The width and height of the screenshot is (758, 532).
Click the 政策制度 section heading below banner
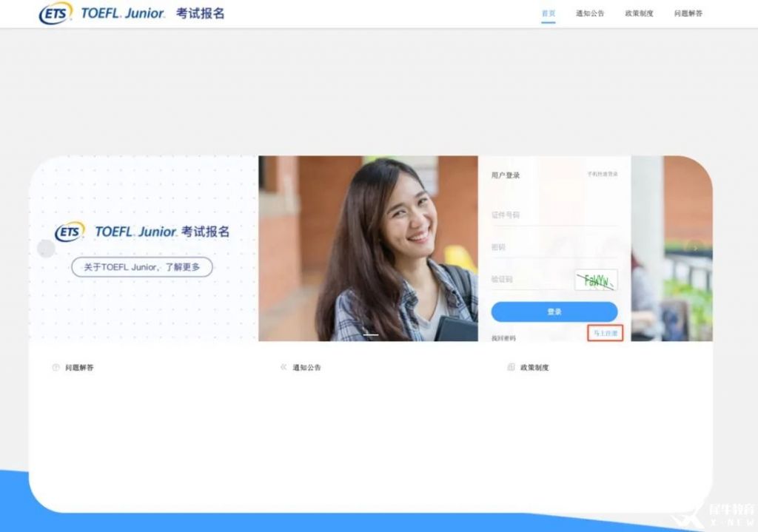[x=534, y=368]
